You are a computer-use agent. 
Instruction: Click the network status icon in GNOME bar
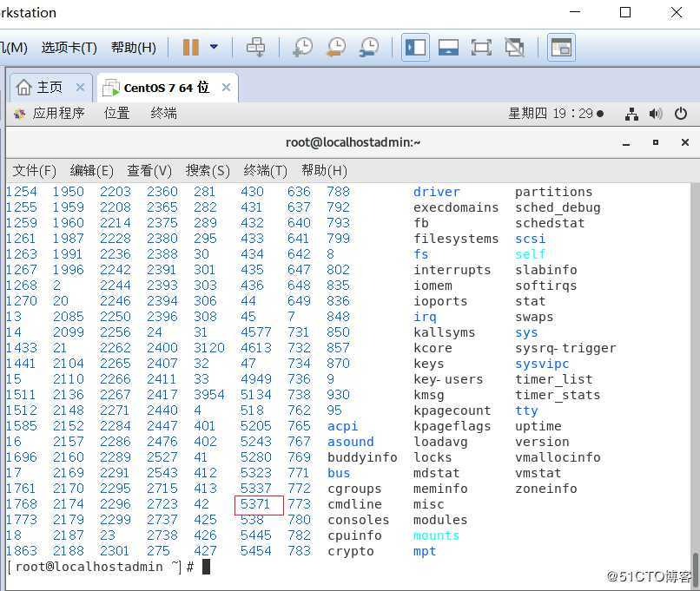coord(631,114)
